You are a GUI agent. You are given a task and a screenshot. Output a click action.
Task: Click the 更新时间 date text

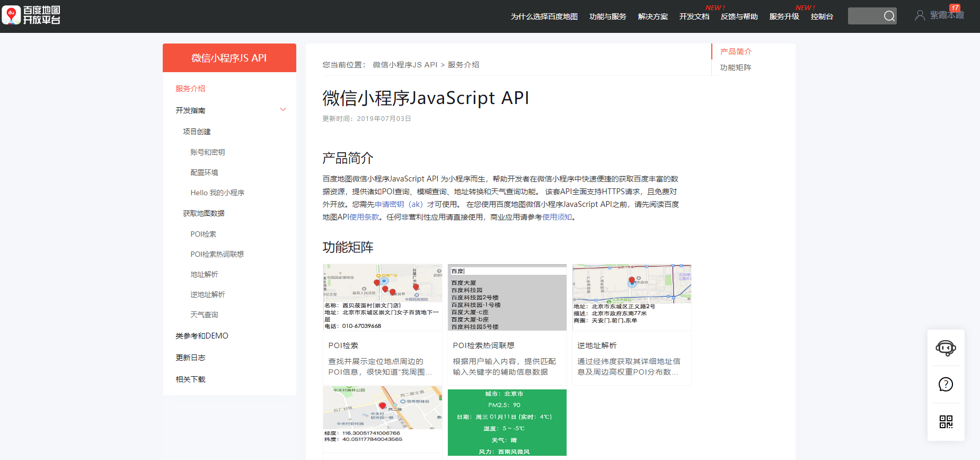pos(367,119)
